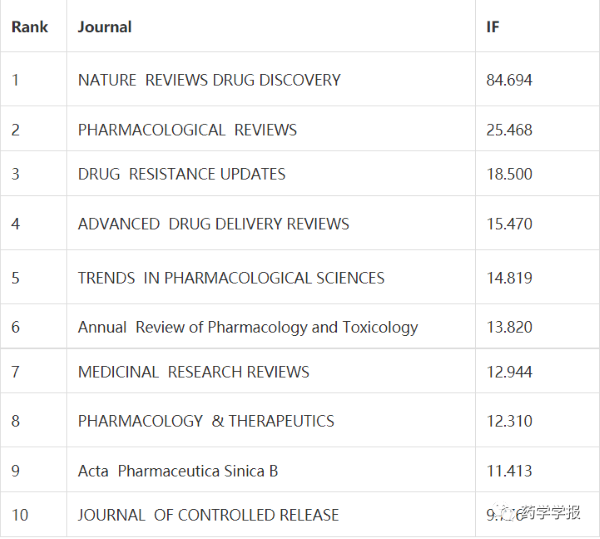Select MEDICINAL RESEARCH REVIEWS journal name

click(x=194, y=372)
